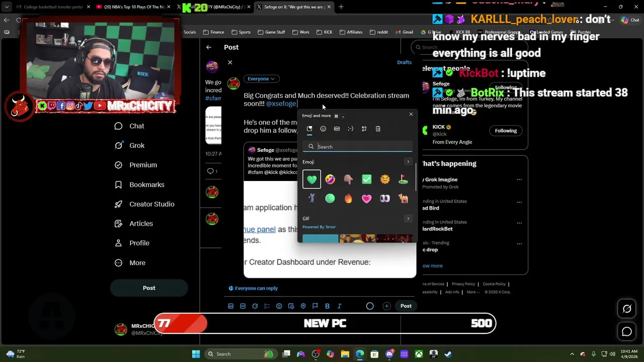Toggle bold formatting in composer
Viewport: 644px width, 362px height.
point(328,306)
